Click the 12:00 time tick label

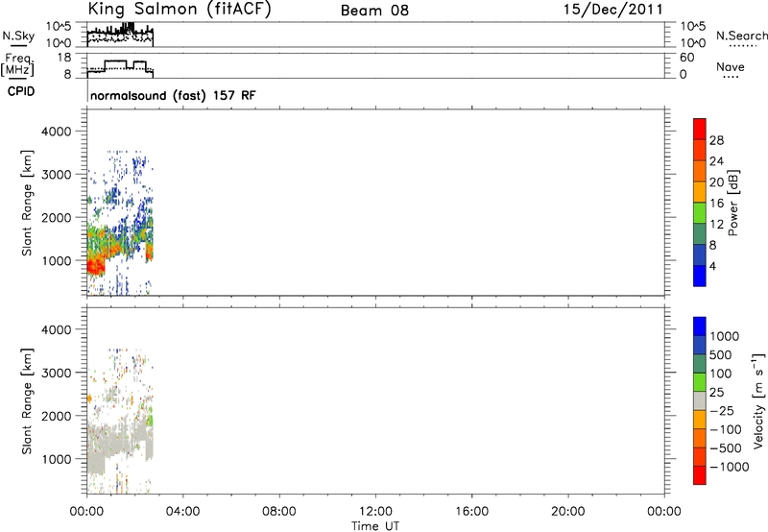375,512
